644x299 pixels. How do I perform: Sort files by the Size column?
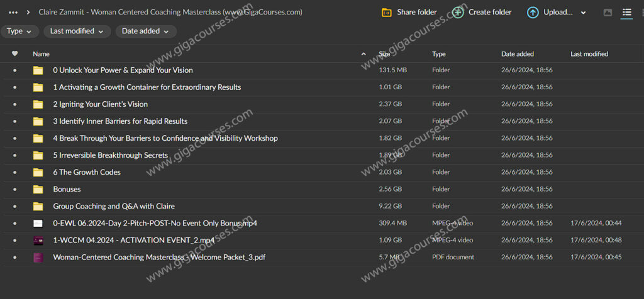[384, 54]
